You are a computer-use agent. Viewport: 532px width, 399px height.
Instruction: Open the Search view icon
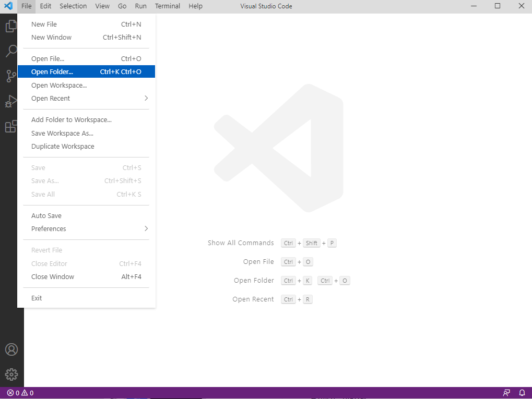tap(11, 51)
